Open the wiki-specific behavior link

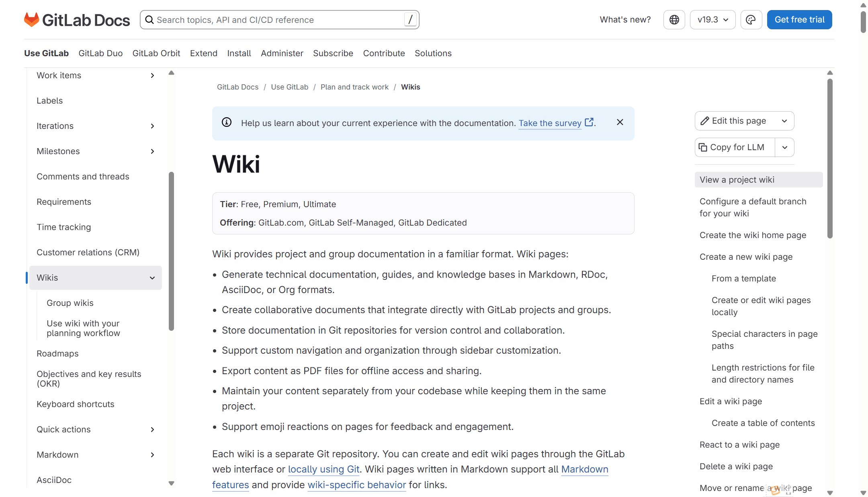pos(357,485)
